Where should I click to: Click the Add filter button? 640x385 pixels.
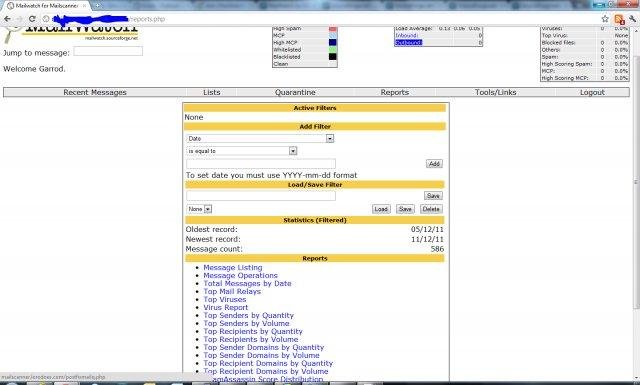pos(434,164)
